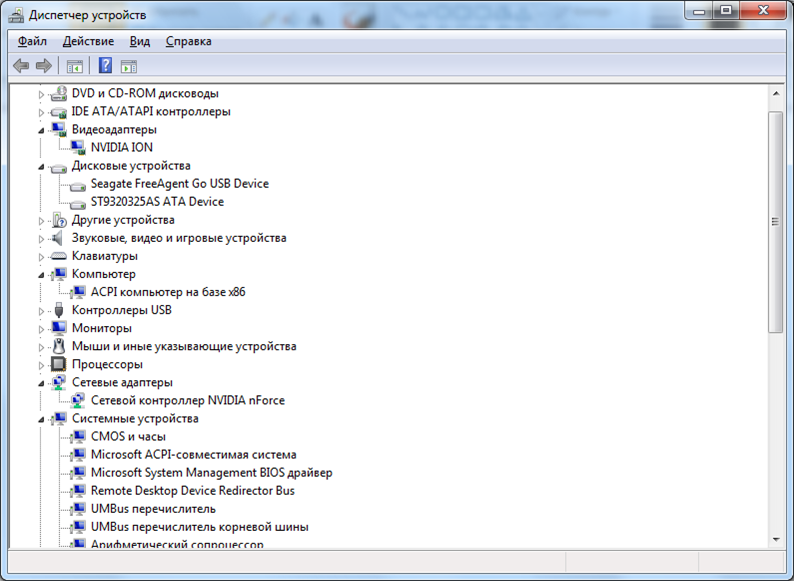The image size is (794, 581).
Task: Click the Forward arrow toolbar icon
Action: pos(44,65)
